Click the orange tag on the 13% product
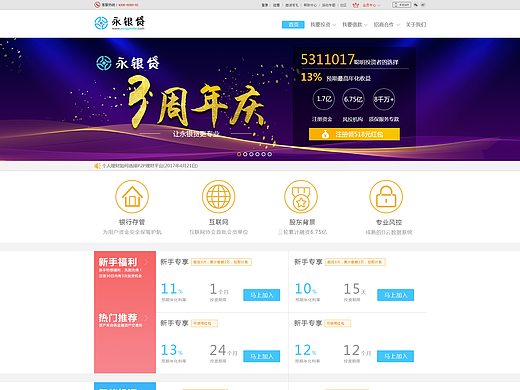The width and height of the screenshot is (520, 390). [204, 323]
